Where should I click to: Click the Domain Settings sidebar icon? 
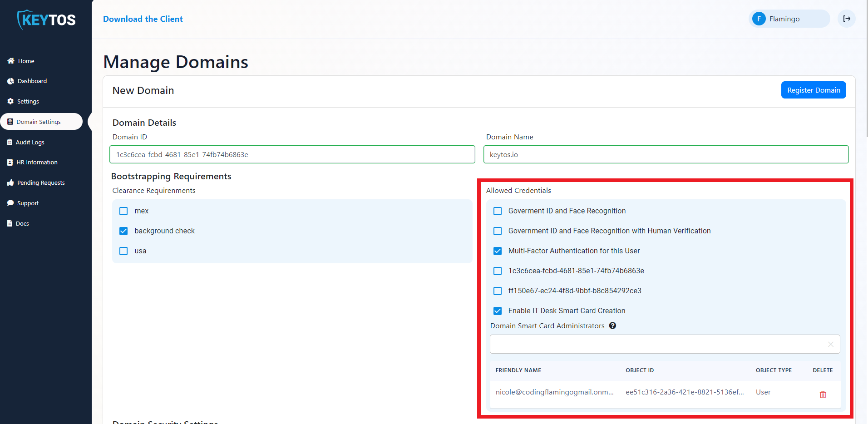pos(10,122)
